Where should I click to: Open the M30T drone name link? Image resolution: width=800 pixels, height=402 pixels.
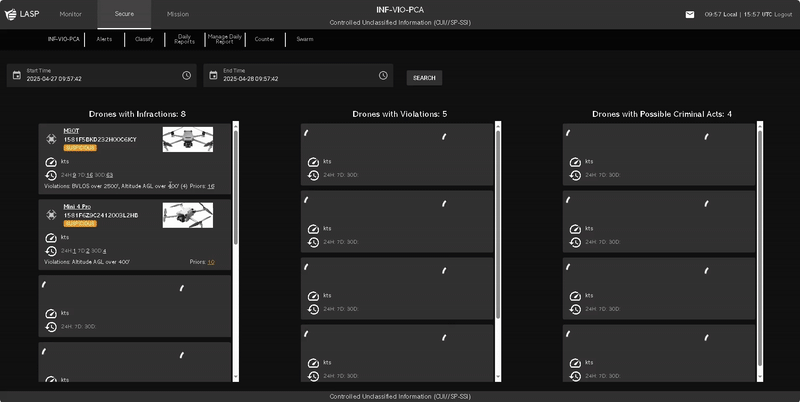coord(71,131)
